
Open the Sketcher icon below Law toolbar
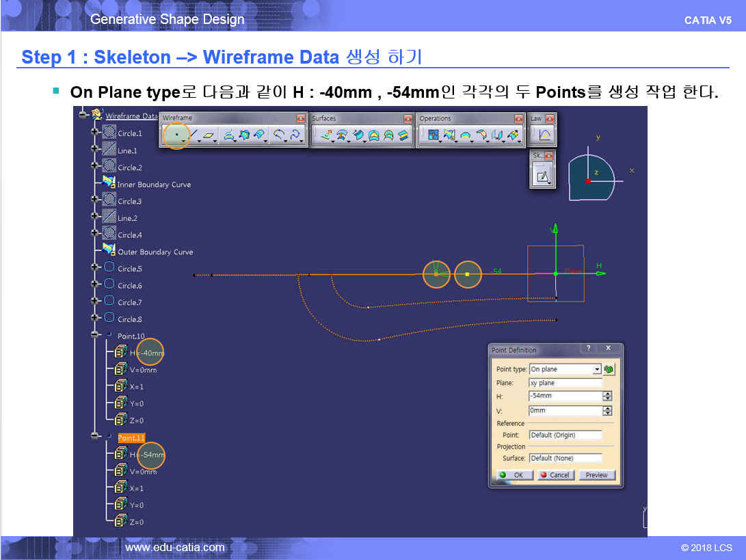(542, 177)
